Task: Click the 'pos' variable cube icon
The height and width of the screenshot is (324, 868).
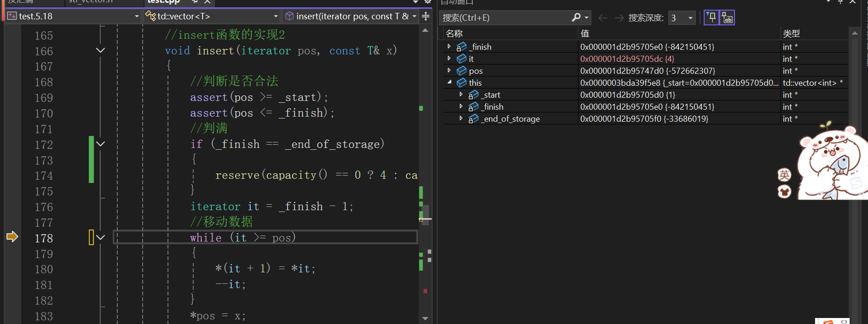Action: 461,71
